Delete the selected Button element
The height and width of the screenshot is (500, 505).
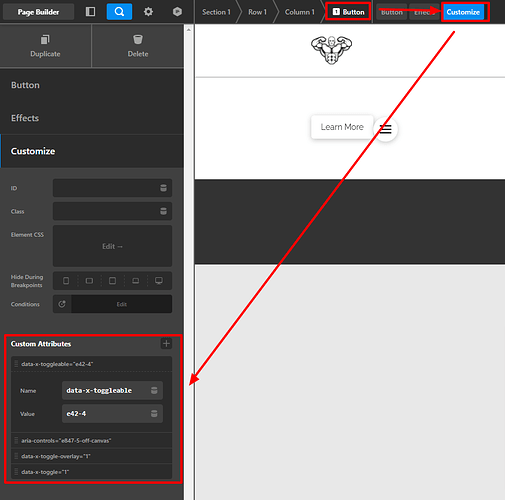pos(138,46)
